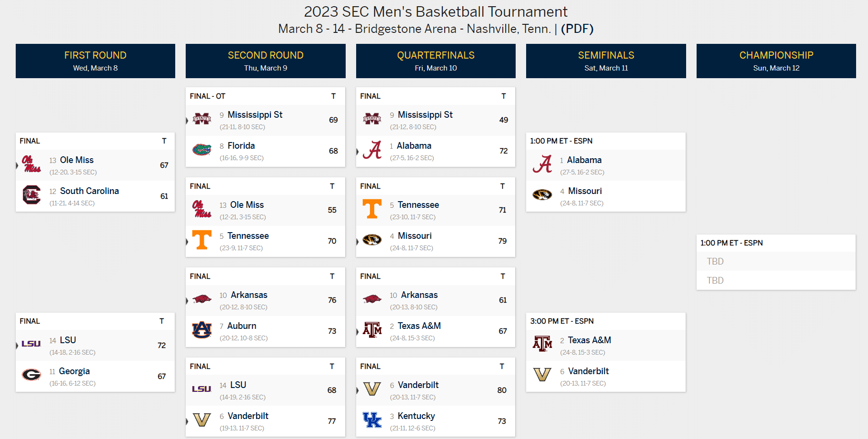This screenshot has width=868, height=439.
Task: Select the Championship header
Action: [x=776, y=61]
